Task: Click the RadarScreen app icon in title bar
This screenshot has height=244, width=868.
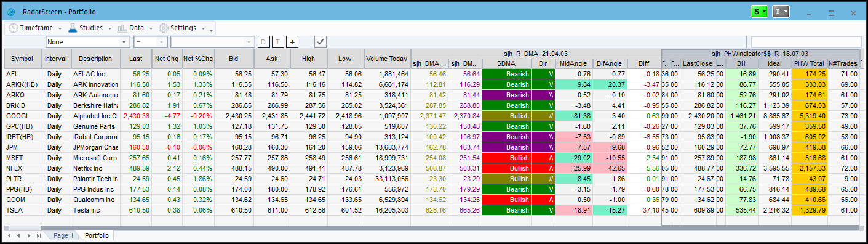Action: 11,12
